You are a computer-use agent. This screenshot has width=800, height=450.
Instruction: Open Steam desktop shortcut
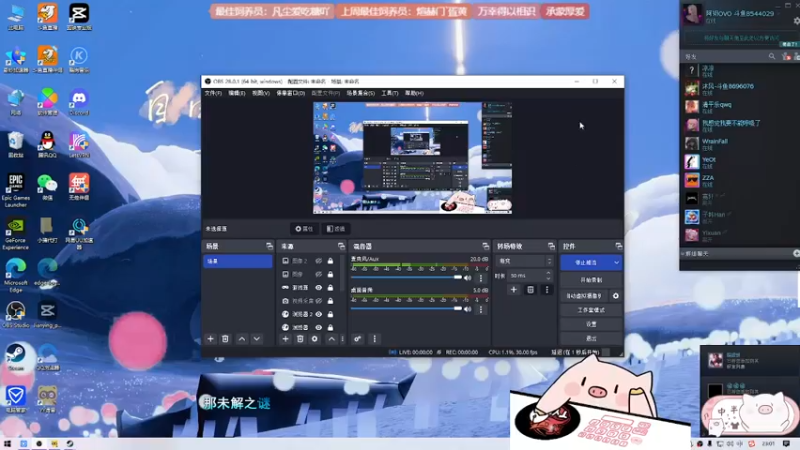coord(16,357)
